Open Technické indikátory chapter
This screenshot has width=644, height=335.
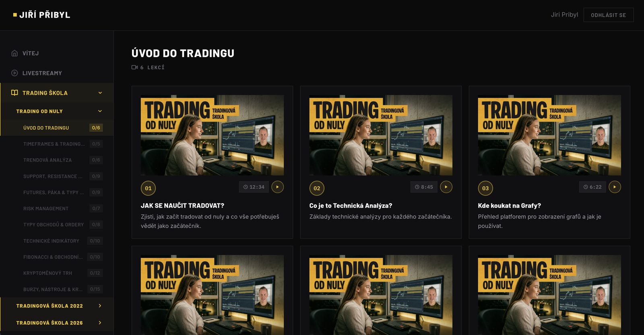57,241
